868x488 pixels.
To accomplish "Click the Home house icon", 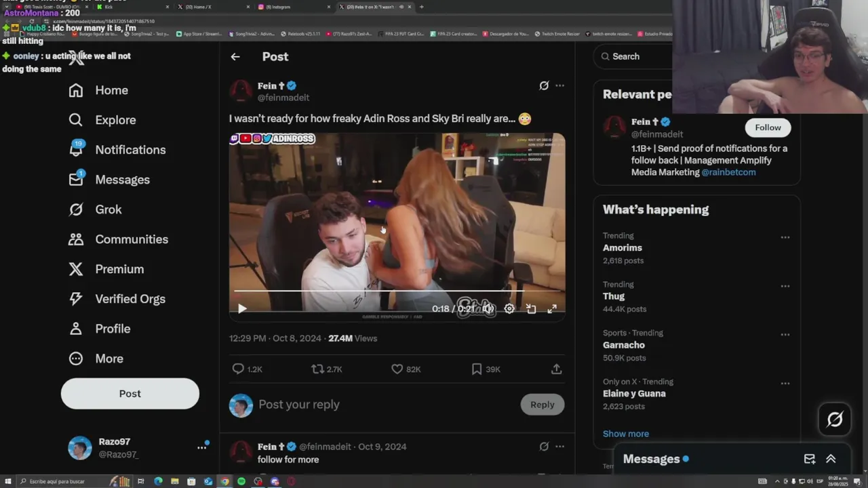I will pyautogui.click(x=76, y=90).
